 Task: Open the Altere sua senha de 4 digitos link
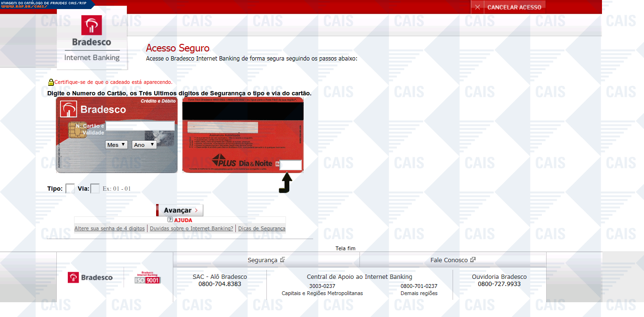pos(109,228)
